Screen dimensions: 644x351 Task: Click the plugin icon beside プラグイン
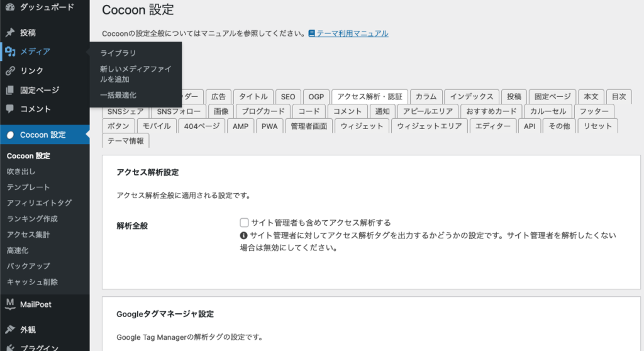coord(10,348)
